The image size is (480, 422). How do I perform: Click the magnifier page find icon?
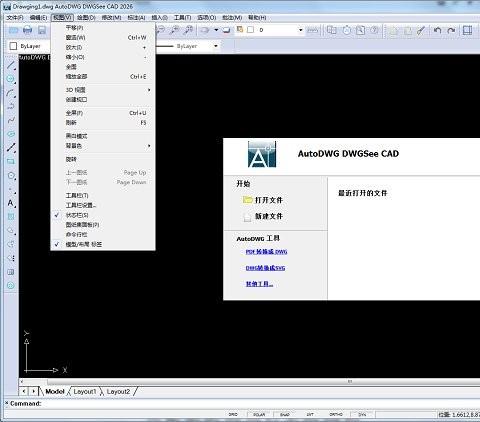point(360,30)
